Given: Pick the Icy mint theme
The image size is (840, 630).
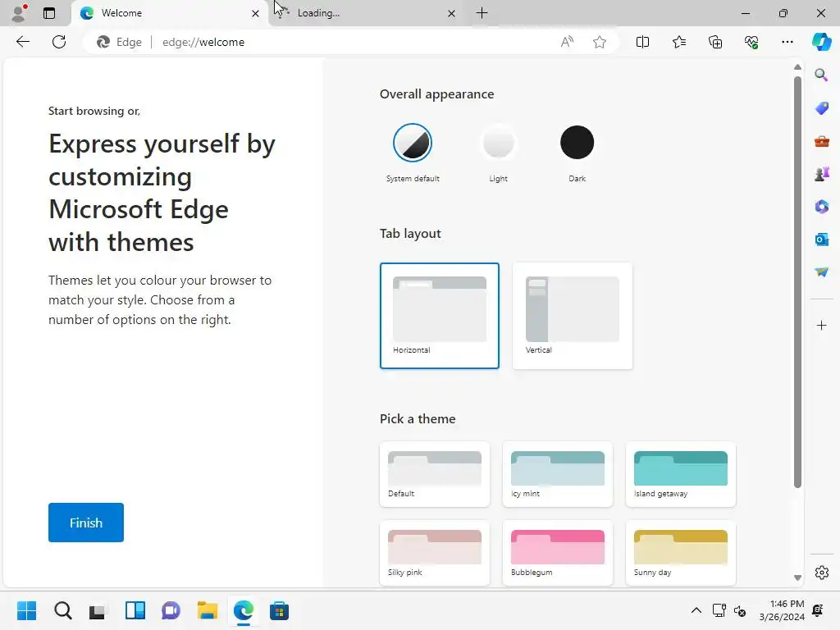Looking at the screenshot, I should (x=558, y=474).
